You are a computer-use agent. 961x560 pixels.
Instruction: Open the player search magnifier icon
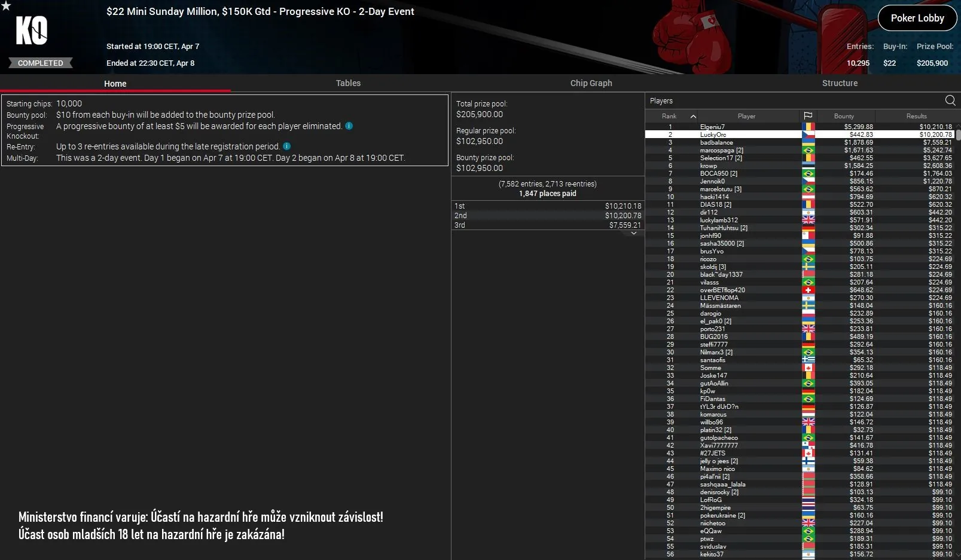950,100
